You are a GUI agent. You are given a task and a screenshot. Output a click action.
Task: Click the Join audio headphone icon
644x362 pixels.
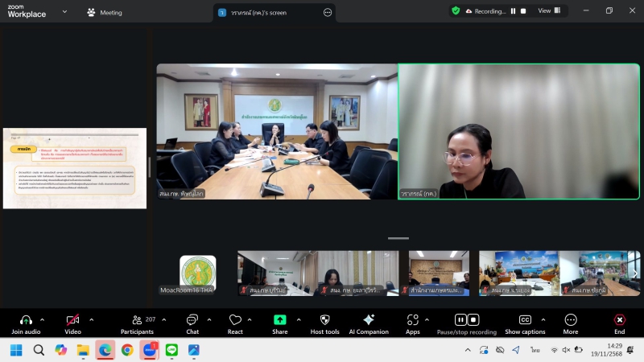tap(26, 320)
